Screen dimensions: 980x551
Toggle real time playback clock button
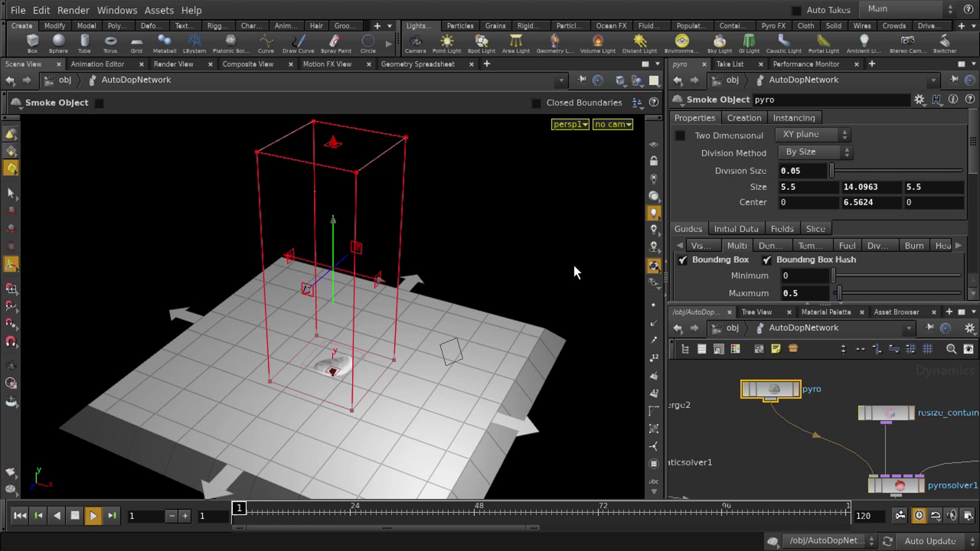[x=919, y=515]
